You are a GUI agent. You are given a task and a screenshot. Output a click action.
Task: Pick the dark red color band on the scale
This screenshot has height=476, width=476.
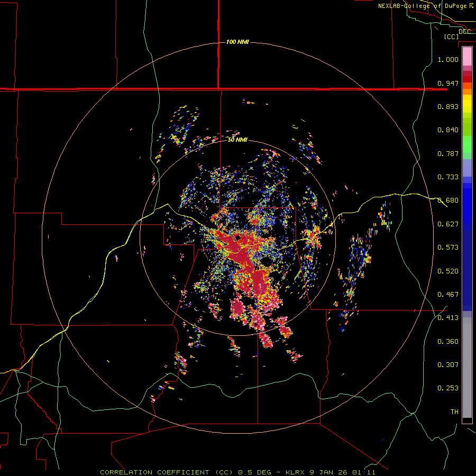click(467, 74)
